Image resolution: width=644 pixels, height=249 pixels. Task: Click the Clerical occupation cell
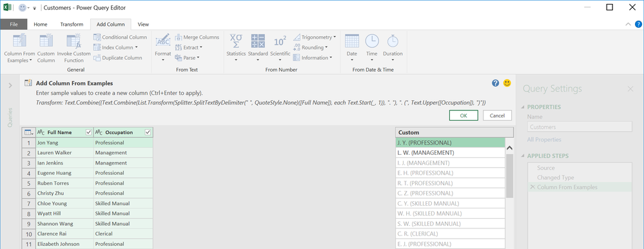pyautogui.click(x=123, y=234)
